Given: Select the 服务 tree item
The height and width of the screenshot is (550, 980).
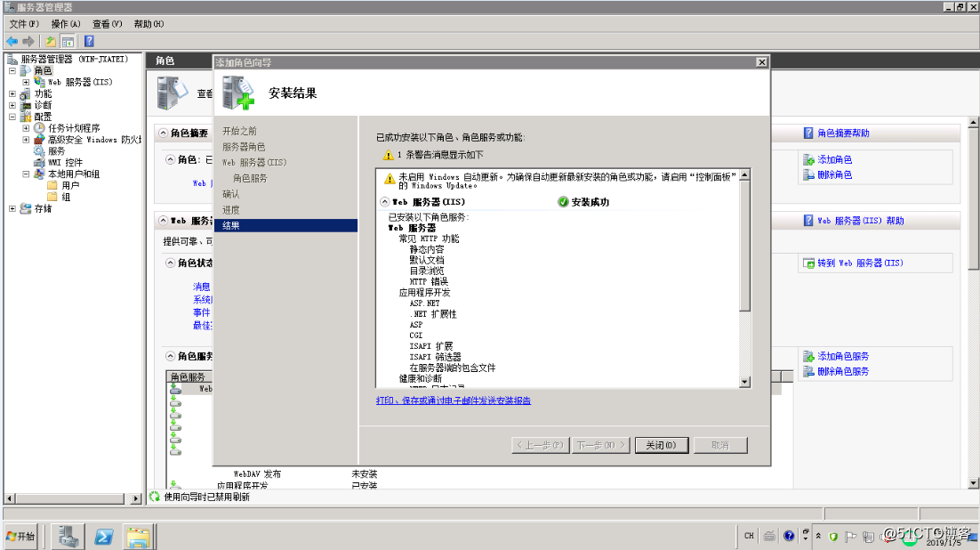Looking at the screenshot, I should point(56,150).
